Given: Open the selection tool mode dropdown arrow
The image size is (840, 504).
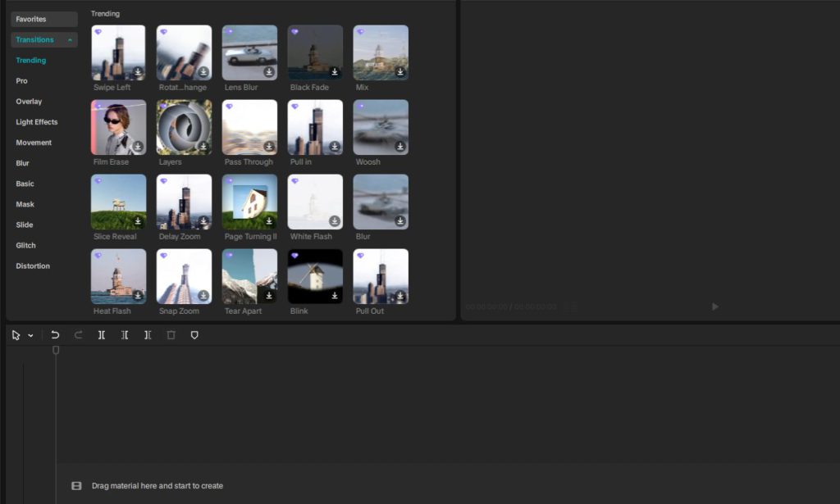Looking at the screenshot, I should 31,335.
